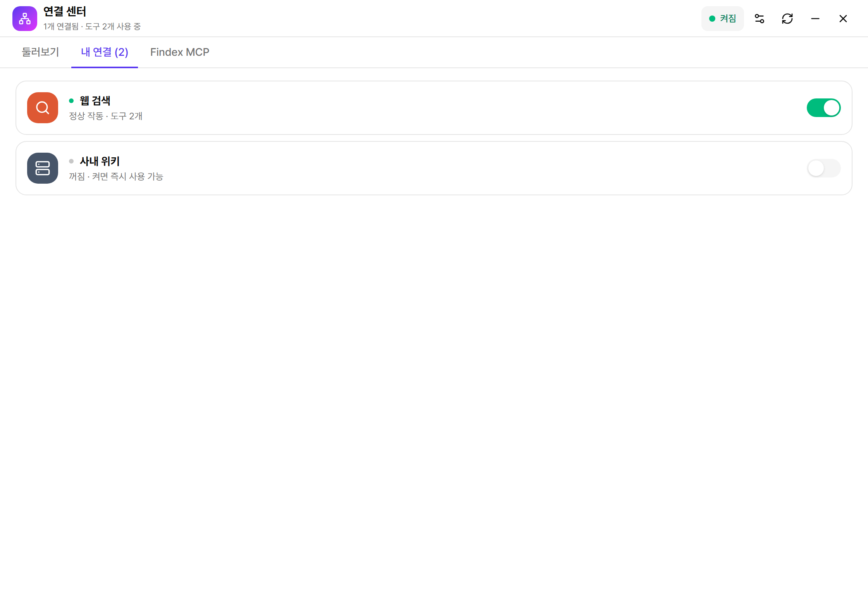
Task: Click the 사내 위키 connection title
Action: [100, 161]
